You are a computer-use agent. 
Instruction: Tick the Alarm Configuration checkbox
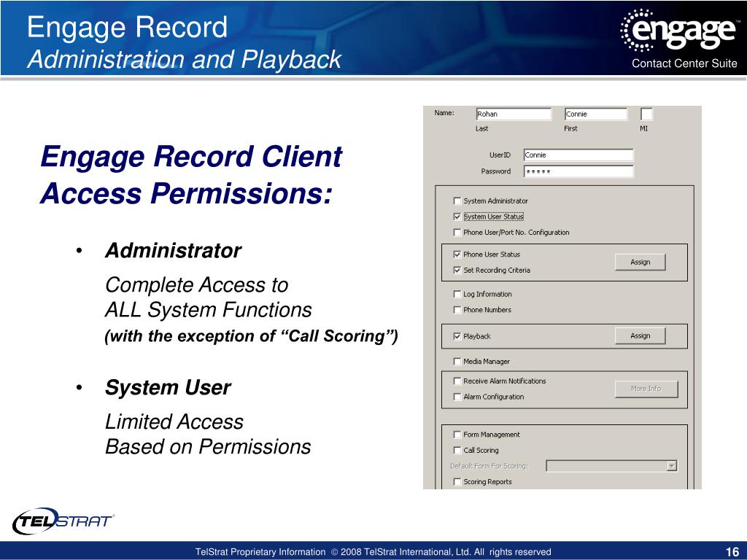coord(457,397)
